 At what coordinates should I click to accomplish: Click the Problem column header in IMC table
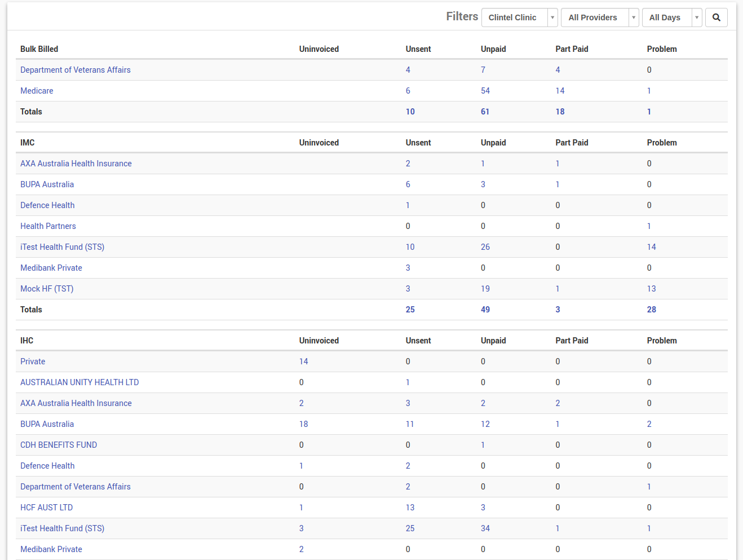[x=662, y=143]
